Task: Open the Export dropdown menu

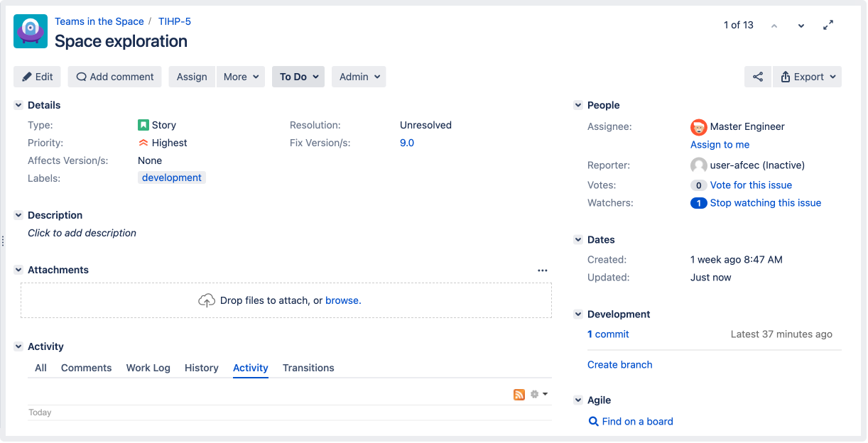Action: (807, 77)
